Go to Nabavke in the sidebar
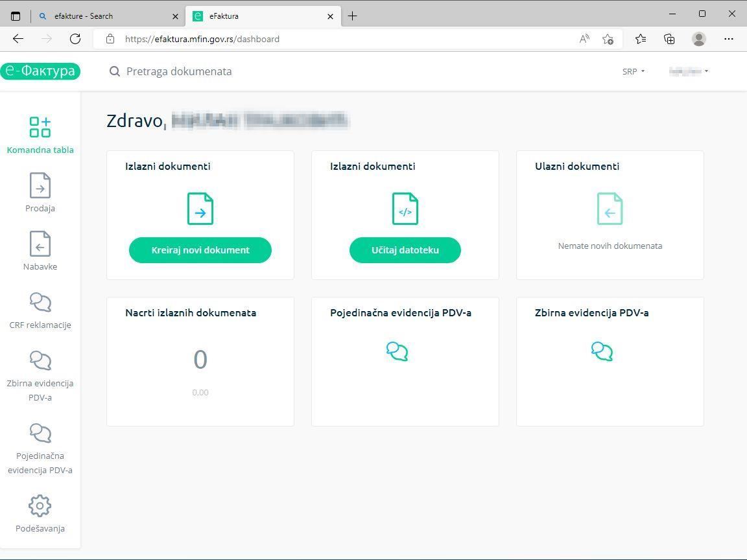 tap(40, 244)
